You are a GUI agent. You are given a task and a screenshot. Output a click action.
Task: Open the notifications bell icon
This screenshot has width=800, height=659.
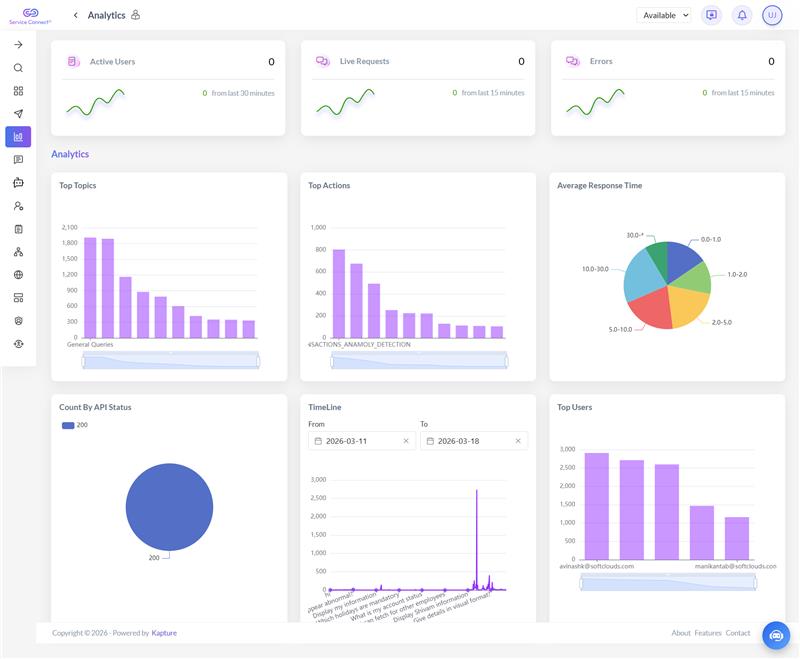pos(742,15)
